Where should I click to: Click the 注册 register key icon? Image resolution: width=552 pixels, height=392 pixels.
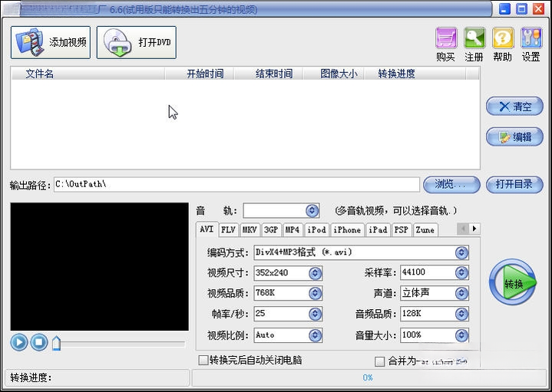point(474,38)
